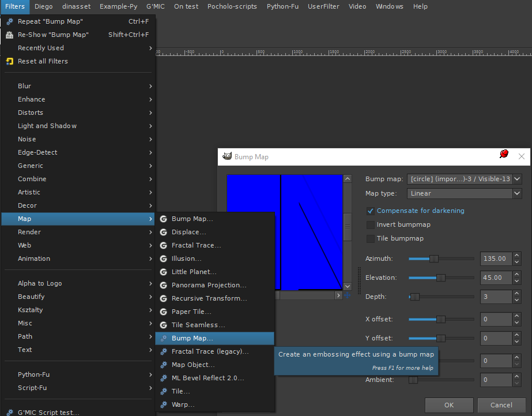Screen dimensions: 532x416
Task: Click the Reset all Filters icon
Action: (x=9, y=61)
